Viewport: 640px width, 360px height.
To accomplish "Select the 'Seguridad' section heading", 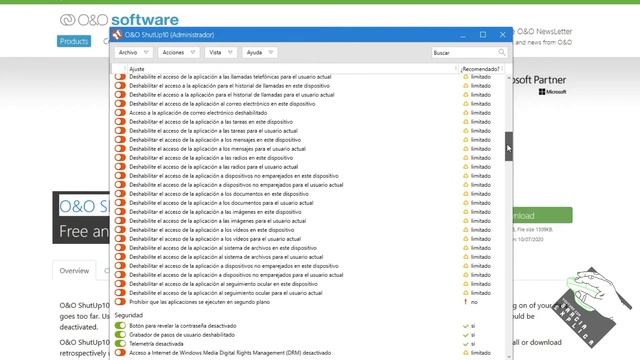I will coord(129,315).
